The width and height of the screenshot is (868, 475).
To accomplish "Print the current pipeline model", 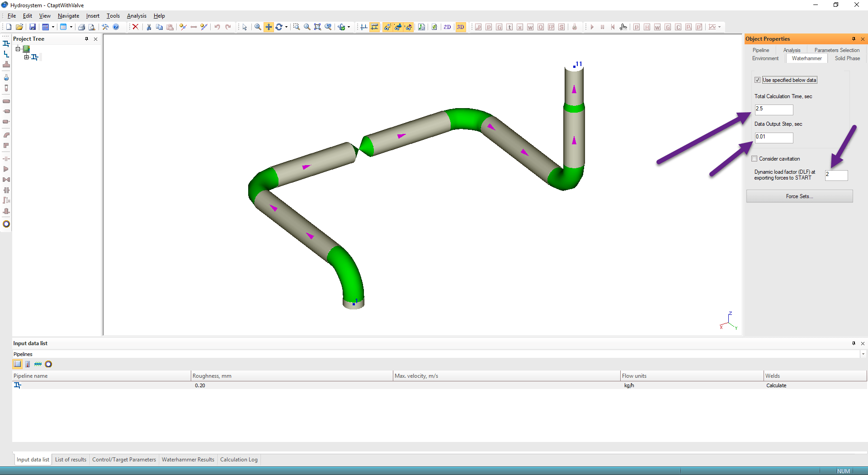I will click(81, 27).
